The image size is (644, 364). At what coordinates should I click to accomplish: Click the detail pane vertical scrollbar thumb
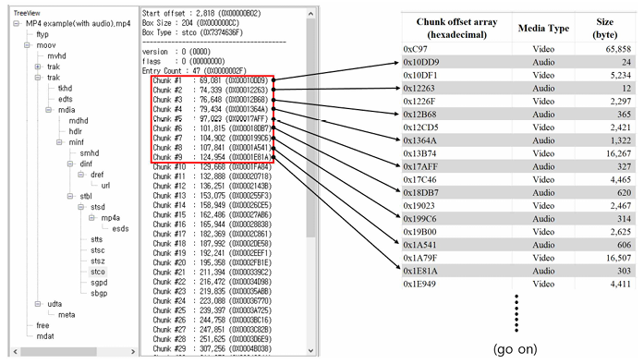[x=310, y=128]
